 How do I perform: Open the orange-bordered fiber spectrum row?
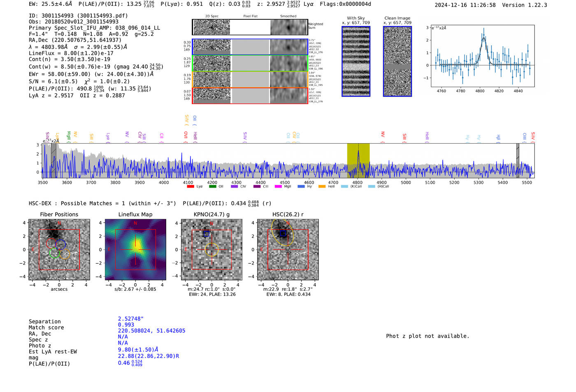[250, 79]
